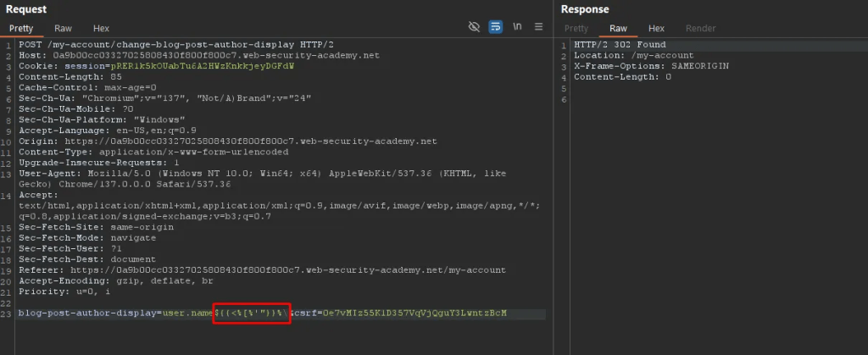Select the Response Raw tab

(x=618, y=28)
